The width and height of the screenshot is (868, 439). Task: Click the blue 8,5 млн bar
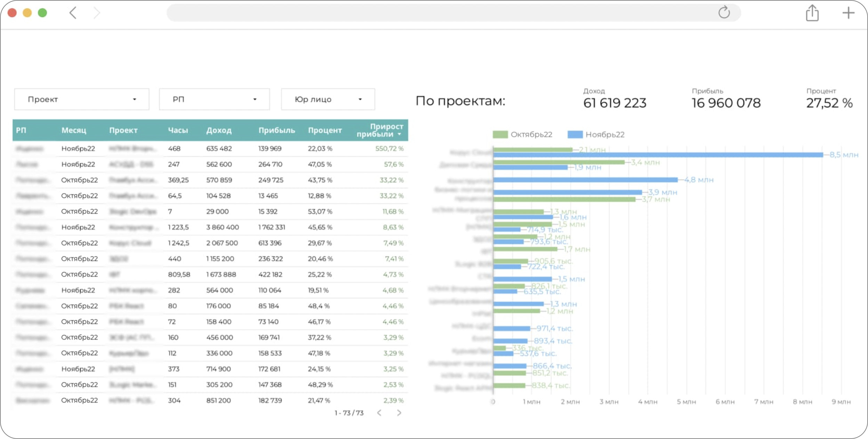click(x=657, y=155)
